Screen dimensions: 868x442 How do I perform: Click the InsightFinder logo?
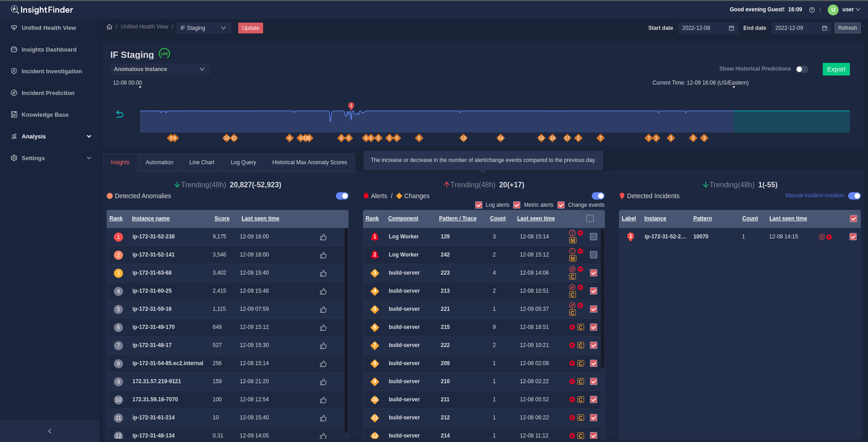(42, 10)
